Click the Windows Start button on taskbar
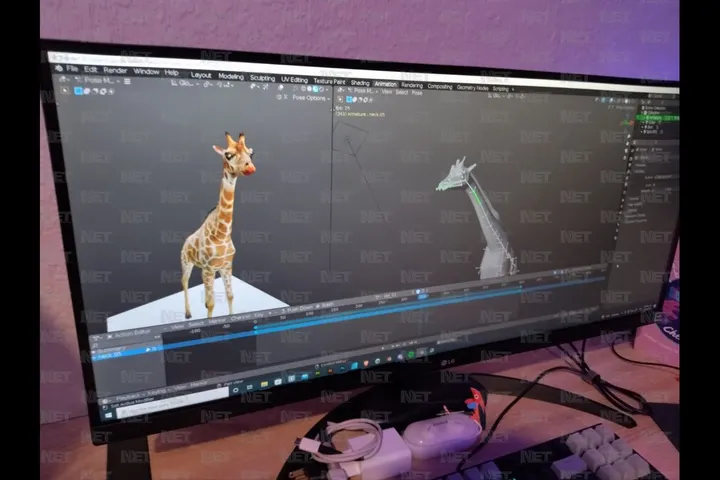The height and width of the screenshot is (480, 720). point(108,415)
